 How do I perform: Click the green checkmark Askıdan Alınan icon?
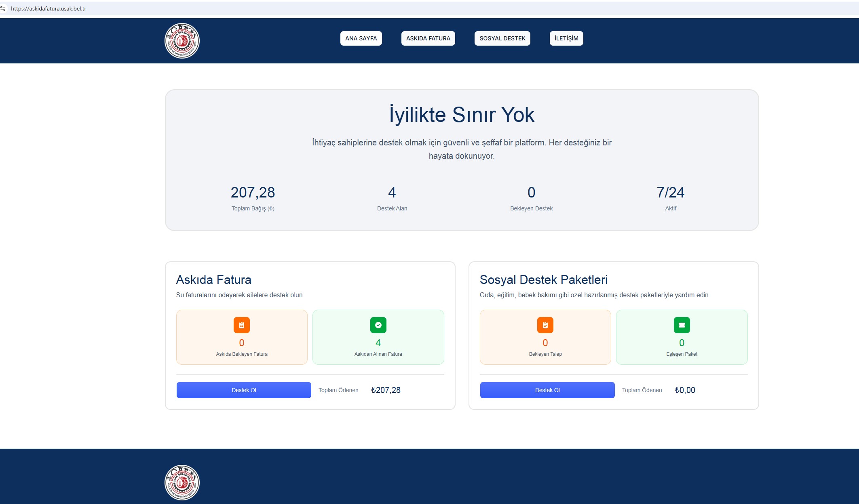[x=378, y=325]
